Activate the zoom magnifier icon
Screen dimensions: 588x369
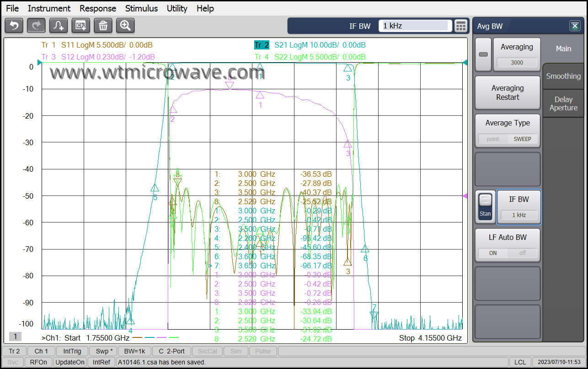pos(125,26)
